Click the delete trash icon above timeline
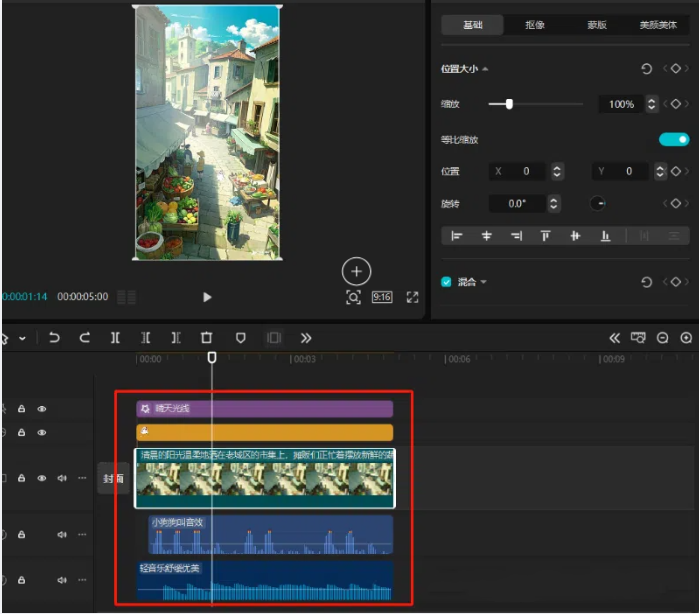This screenshot has width=699, height=614. (207, 338)
